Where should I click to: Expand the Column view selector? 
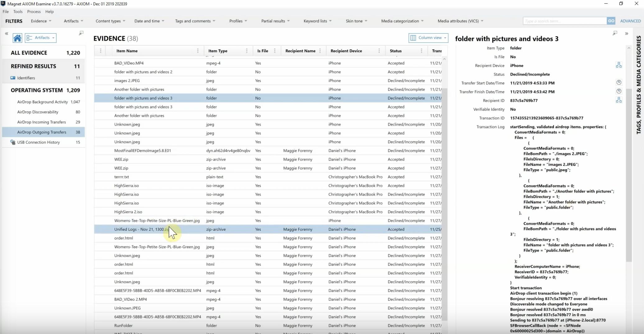(x=428, y=38)
